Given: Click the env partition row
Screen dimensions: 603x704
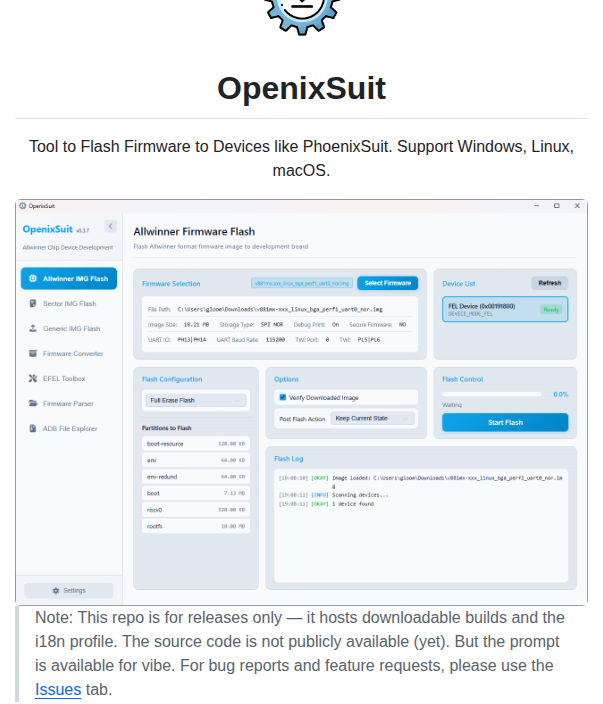Looking at the screenshot, I should click(x=196, y=460).
